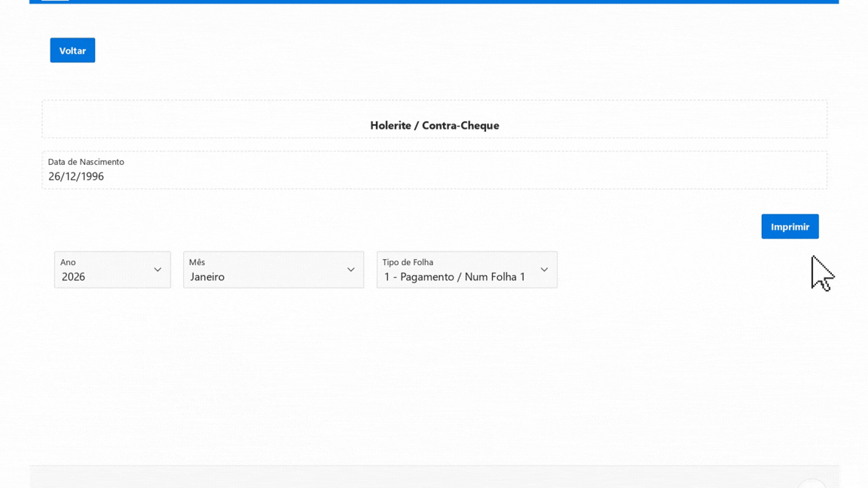Click the Data de Nascimento label
The image size is (868, 488).
[x=86, y=162]
